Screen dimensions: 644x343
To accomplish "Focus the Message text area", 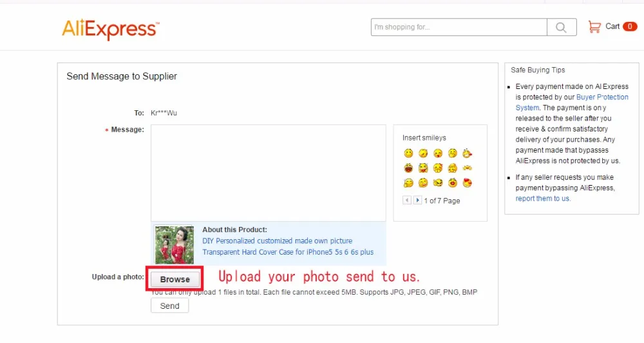I will (268, 173).
